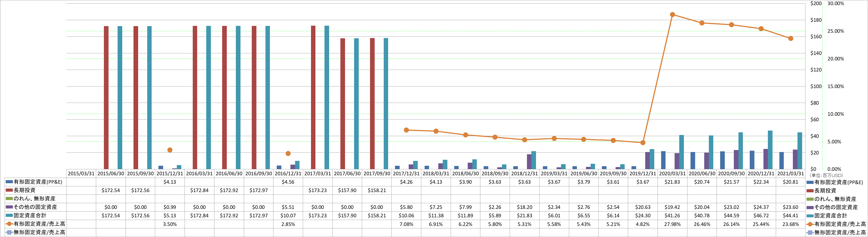Click the $200 axis label
The image size is (868, 237).
coord(816,3)
